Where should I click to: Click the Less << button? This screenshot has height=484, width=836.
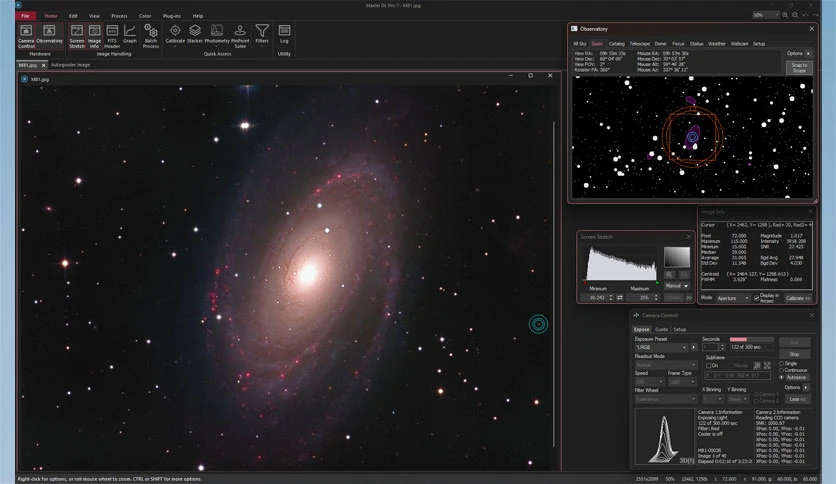797,399
